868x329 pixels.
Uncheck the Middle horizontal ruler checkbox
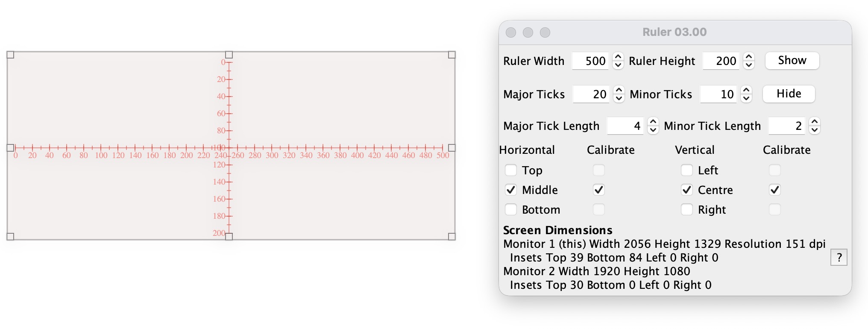[x=511, y=190]
